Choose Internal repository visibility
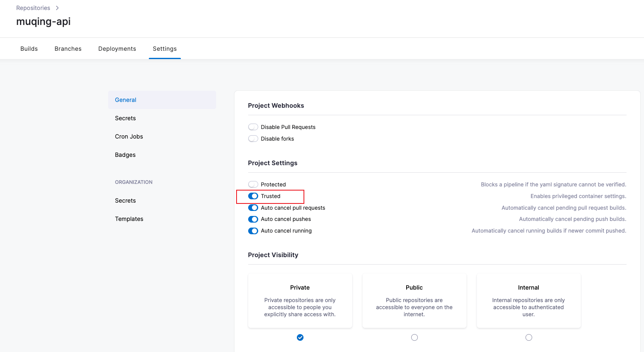This screenshot has width=644, height=352. (x=528, y=337)
